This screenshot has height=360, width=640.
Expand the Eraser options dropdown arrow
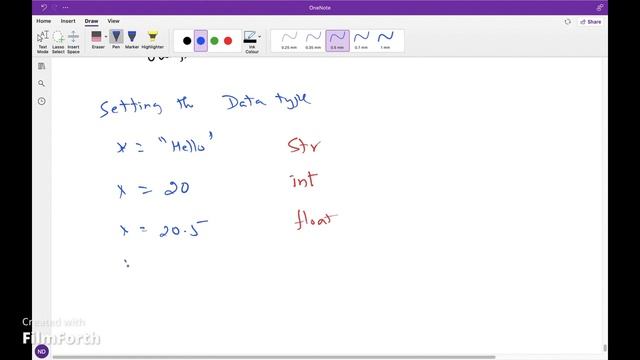click(106, 37)
